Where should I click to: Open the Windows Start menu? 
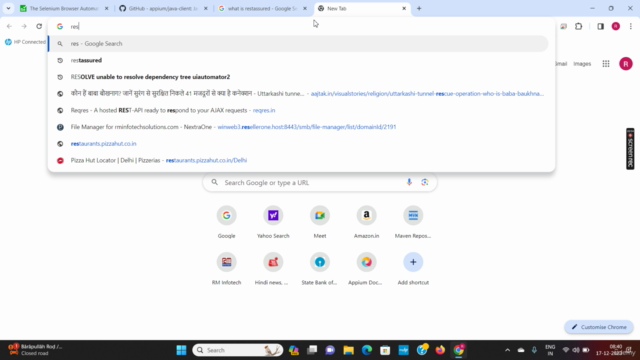(181, 350)
